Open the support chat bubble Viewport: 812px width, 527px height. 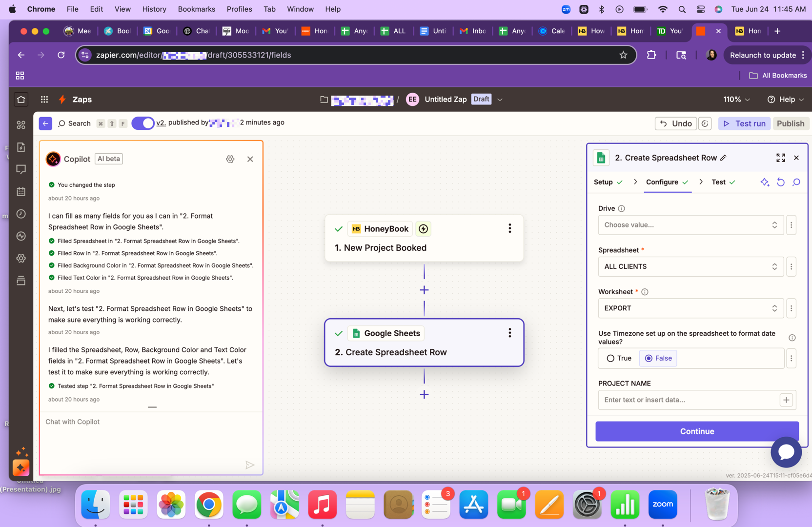(786, 452)
